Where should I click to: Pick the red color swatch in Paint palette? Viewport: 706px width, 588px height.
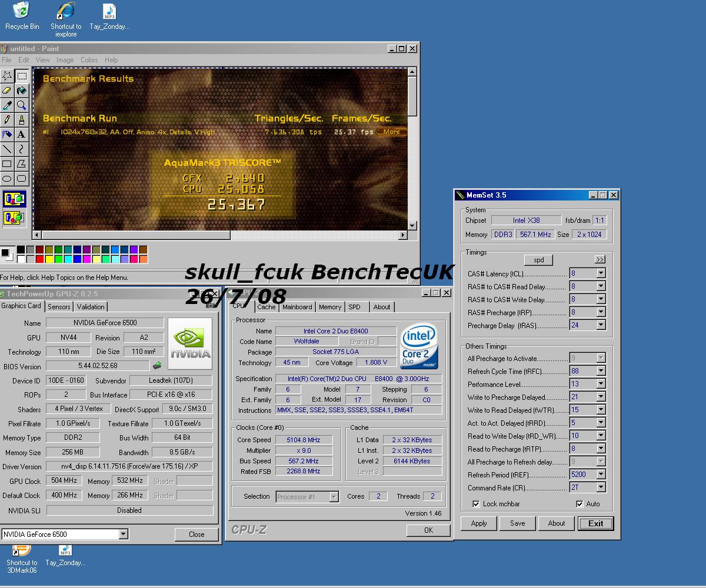pyautogui.click(x=39, y=259)
